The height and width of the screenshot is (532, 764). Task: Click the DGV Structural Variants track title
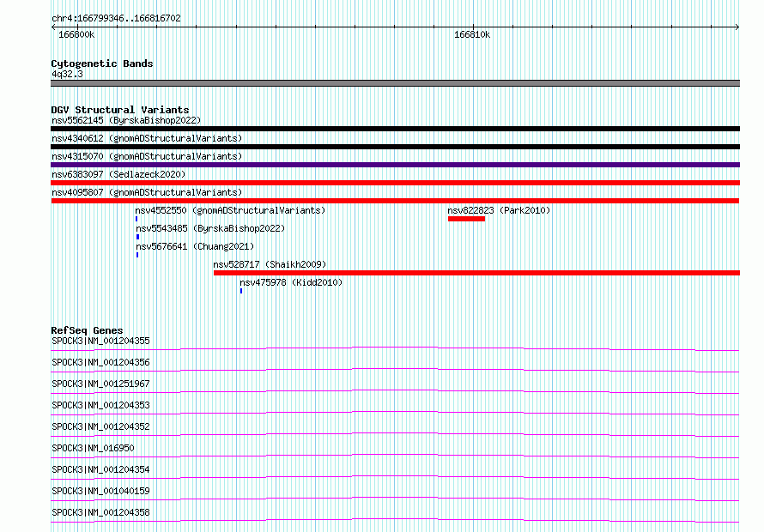[120, 110]
